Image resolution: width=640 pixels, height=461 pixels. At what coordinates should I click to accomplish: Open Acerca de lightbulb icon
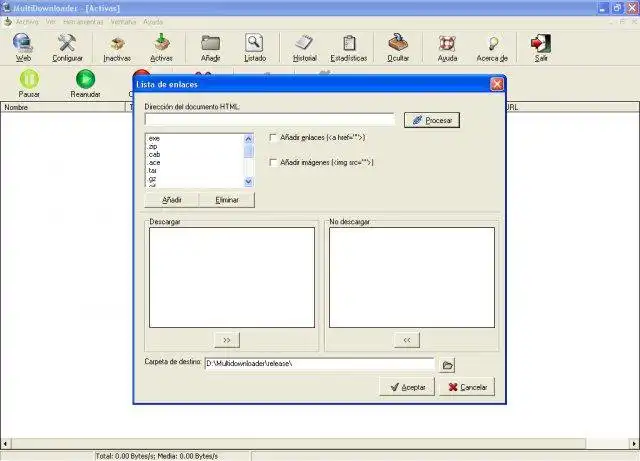point(492,47)
